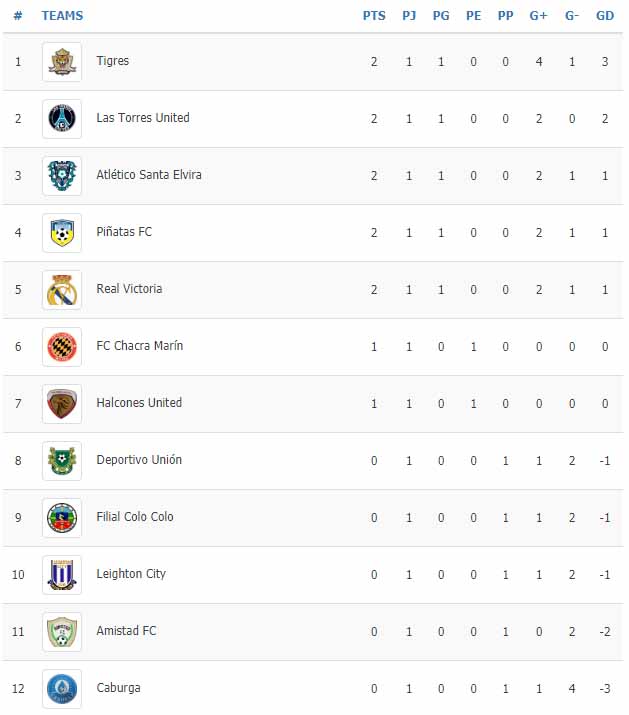629x715 pixels.
Task: Open the Caburga team name link
Action: [x=118, y=688]
